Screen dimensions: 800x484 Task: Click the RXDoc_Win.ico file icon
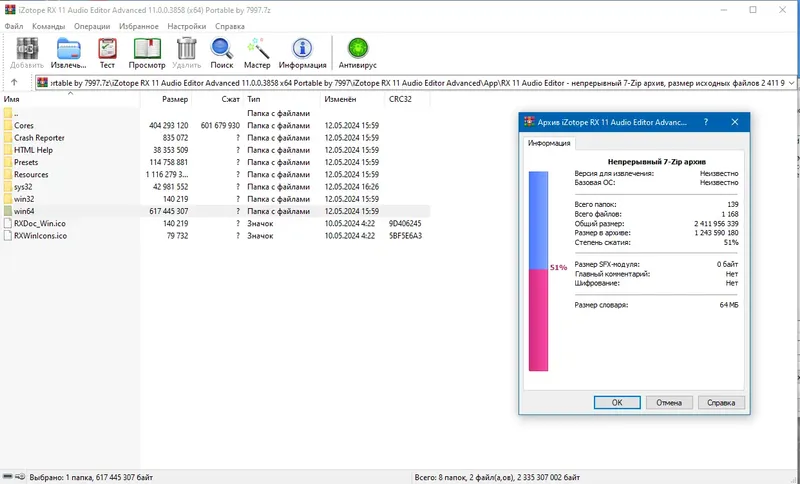[8, 223]
